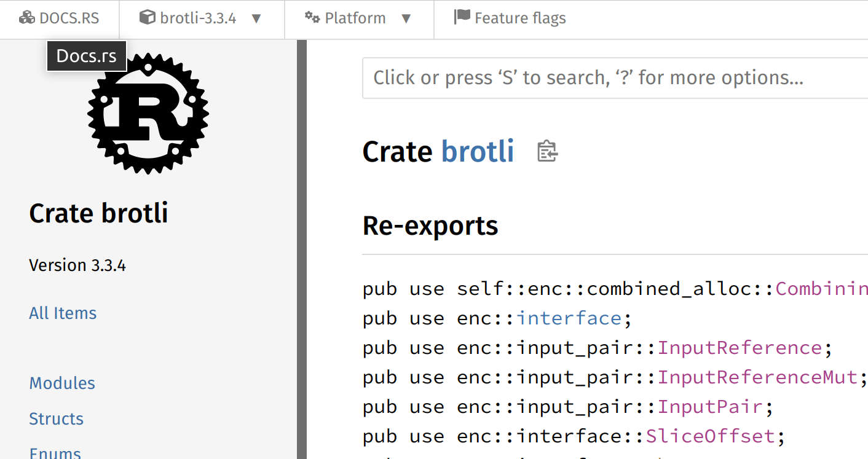Open the InputPair struct link
Image resolution: width=868 pixels, height=459 pixels.
[710, 407]
